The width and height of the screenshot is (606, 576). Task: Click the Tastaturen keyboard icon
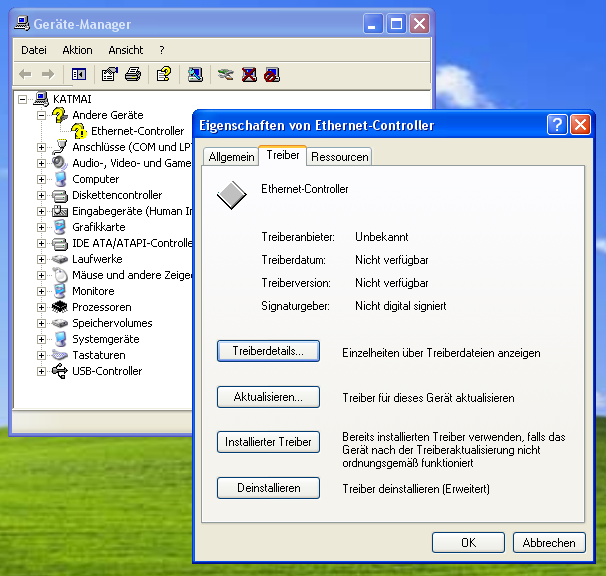coord(60,355)
